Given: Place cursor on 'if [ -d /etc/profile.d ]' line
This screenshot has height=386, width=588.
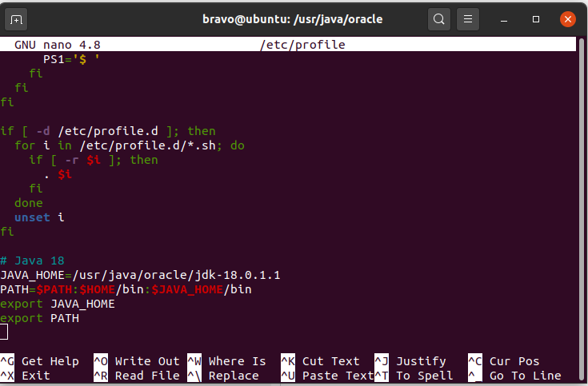Looking at the screenshot, I should (108, 131).
